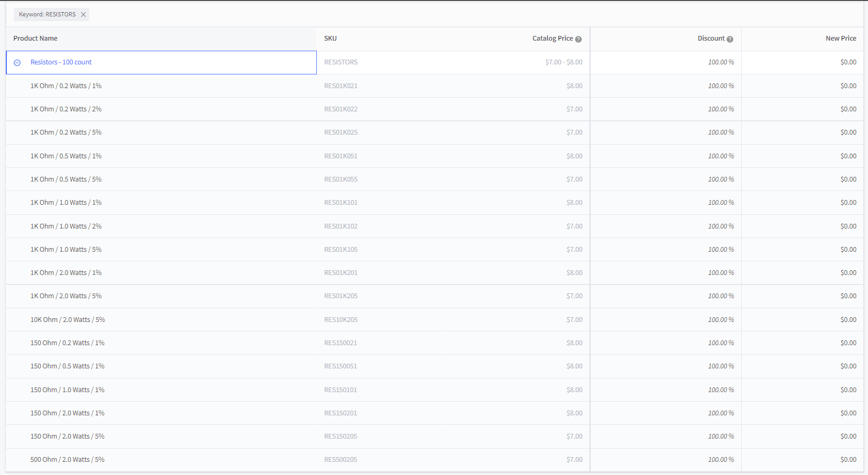Remove the Keyword: RESISTORS filter chip
This screenshot has height=475, width=868.
tap(83, 15)
